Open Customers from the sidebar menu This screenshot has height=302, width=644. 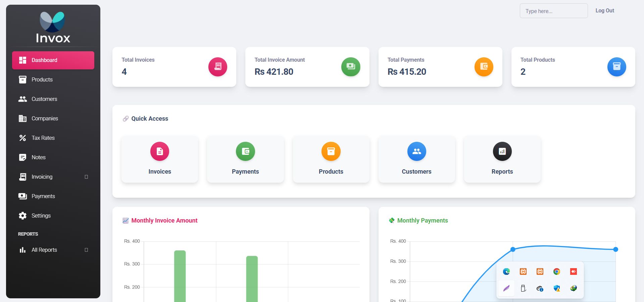click(53, 99)
